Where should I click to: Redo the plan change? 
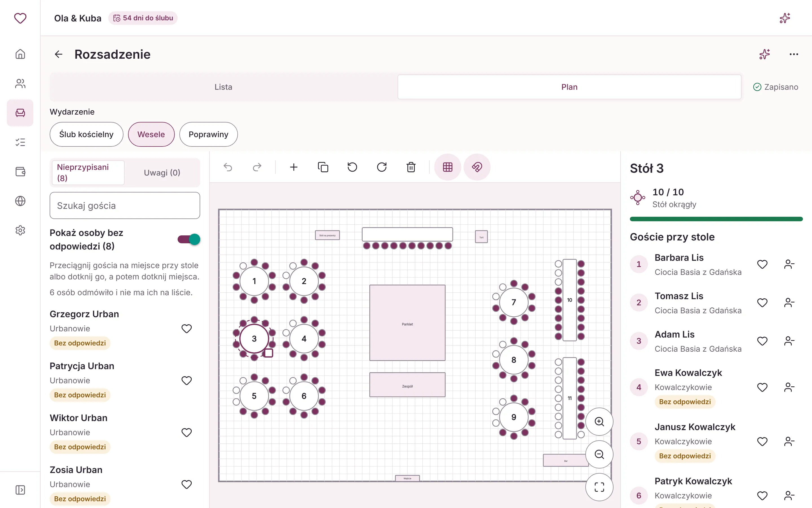[x=257, y=167]
